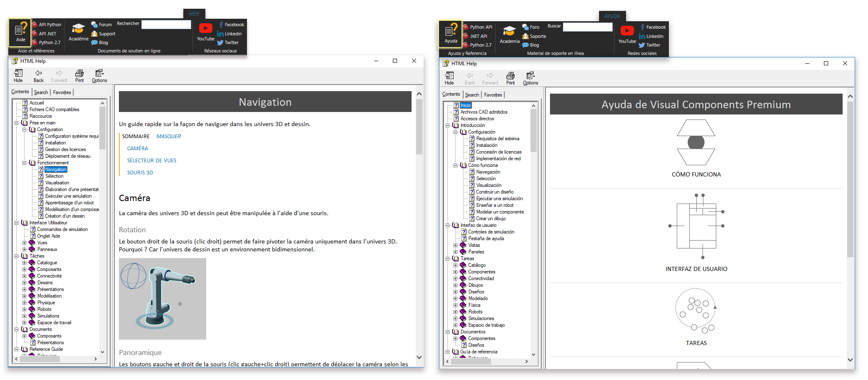The height and width of the screenshot is (380, 868).
Task: Click the left content pane vertical scrollbar
Action: coord(419,226)
